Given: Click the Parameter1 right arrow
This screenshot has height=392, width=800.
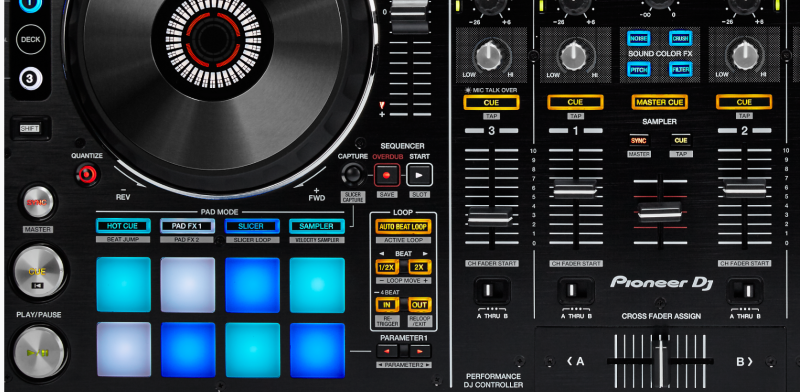Looking at the screenshot, I should coord(420,351).
